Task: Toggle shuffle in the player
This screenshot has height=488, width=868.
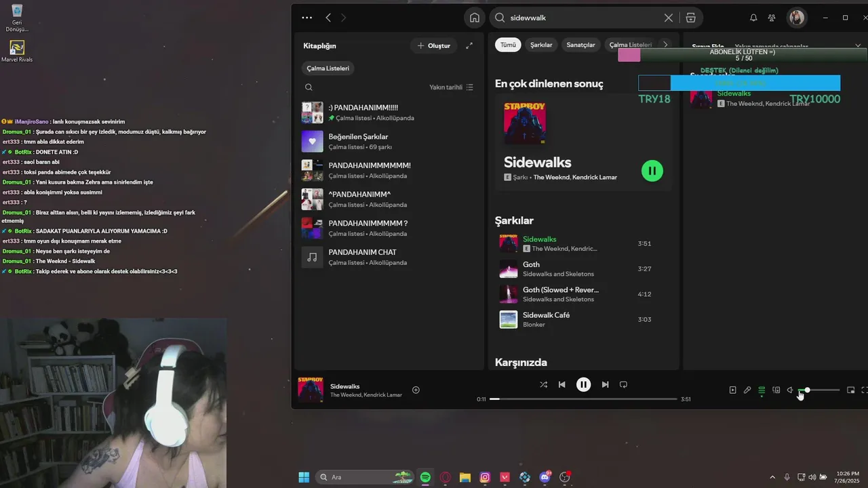Action: pos(543,384)
